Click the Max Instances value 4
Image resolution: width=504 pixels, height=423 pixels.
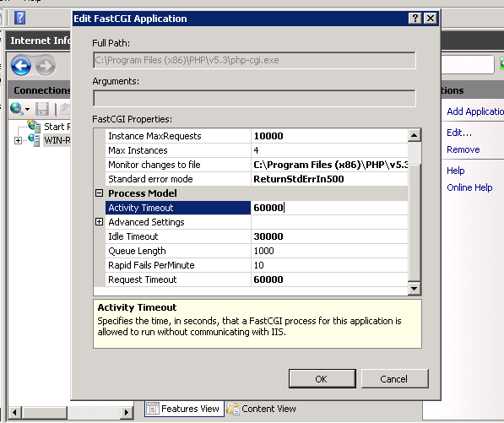pyautogui.click(x=329, y=150)
